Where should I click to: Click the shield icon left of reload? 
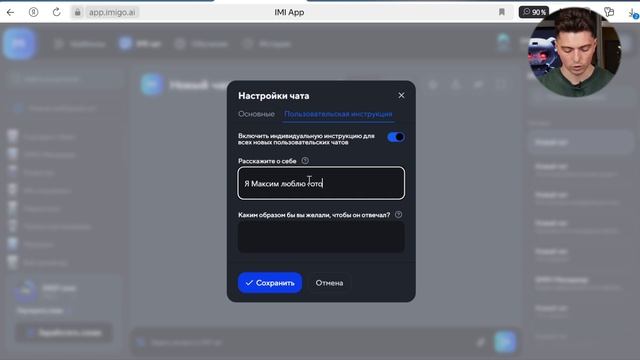[33, 12]
